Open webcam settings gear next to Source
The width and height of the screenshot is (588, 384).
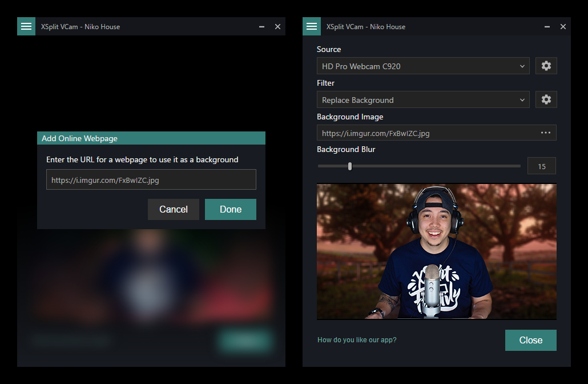pyautogui.click(x=546, y=66)
